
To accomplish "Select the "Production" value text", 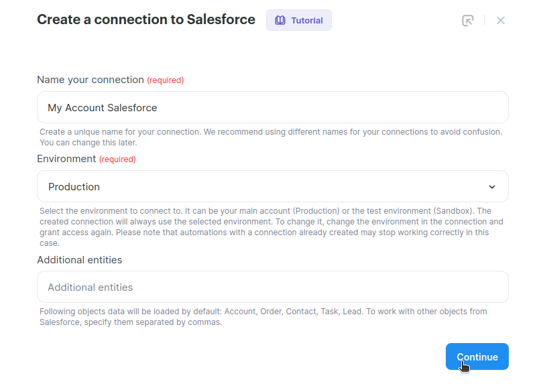I will [74, 187].
